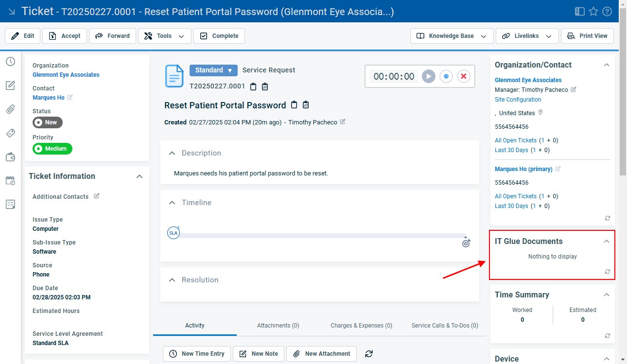Collapse the Timeline section

pyautogui.click(x=172, y=203)
